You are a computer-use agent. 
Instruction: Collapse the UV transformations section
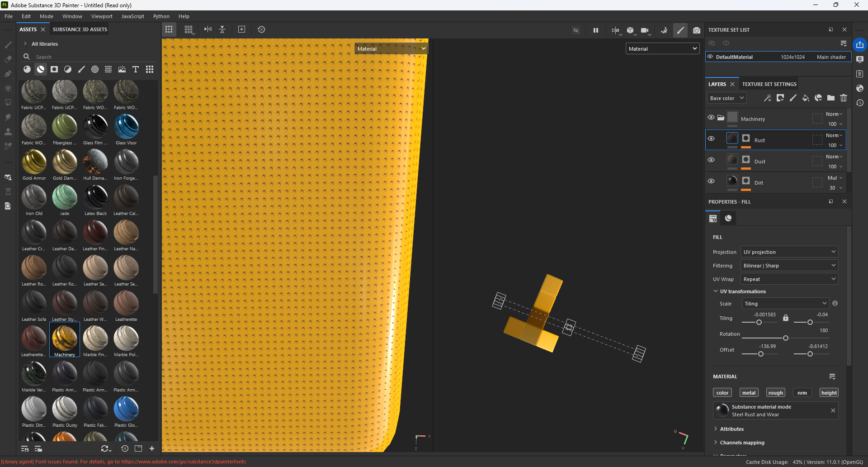coord(716,291)
